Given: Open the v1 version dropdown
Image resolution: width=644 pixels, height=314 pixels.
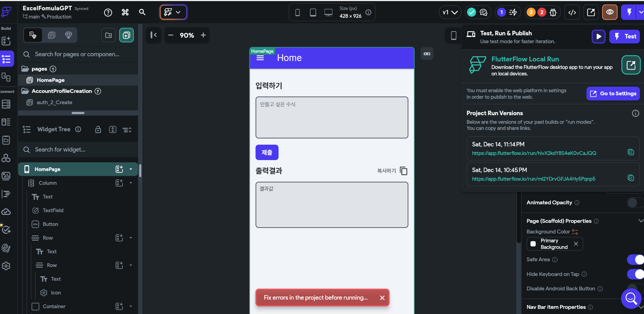Looking at the screenshot, I should coord(450,12).
